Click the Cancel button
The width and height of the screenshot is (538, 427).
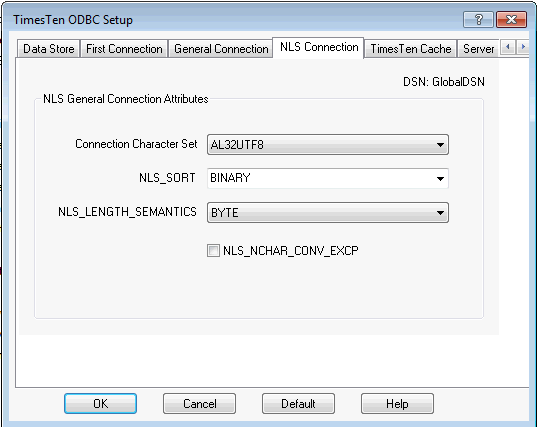pos(199,404)
